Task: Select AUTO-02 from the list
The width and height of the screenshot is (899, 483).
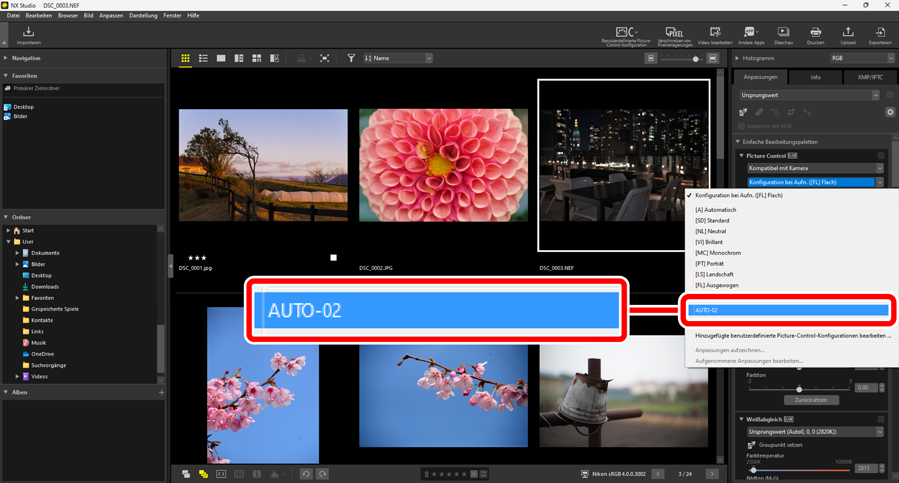Action: (789, 310)
